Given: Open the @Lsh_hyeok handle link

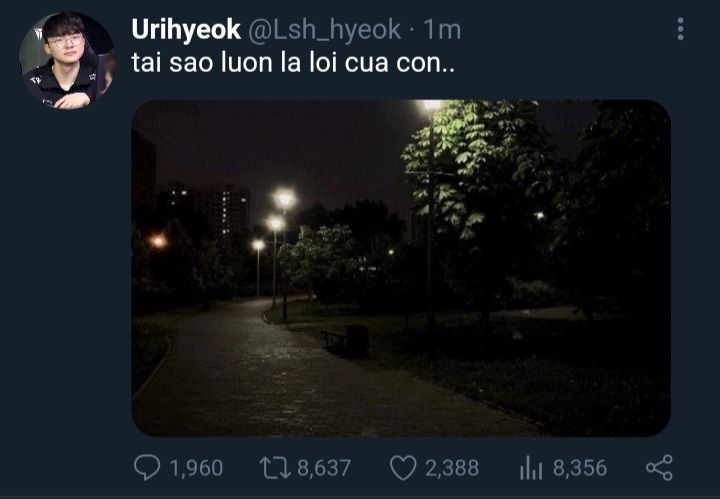Looking at the screenshot, I should (325, 30).
